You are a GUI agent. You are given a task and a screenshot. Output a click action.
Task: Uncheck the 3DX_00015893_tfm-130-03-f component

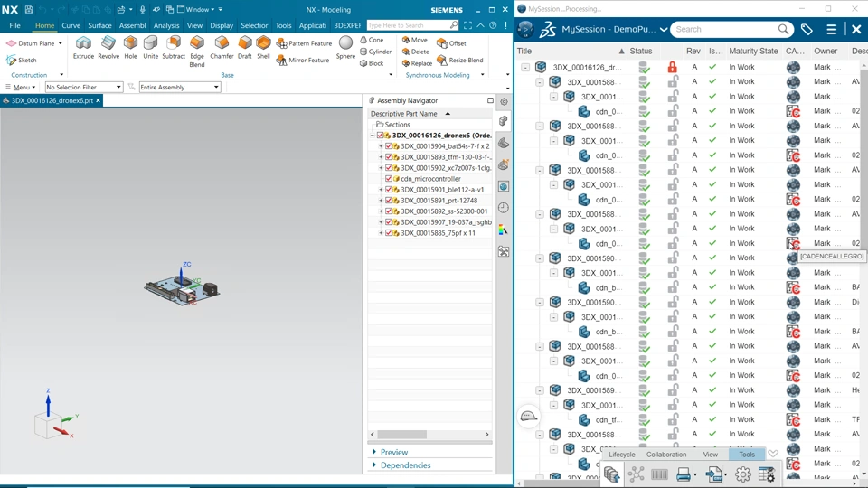pos(389,157)
